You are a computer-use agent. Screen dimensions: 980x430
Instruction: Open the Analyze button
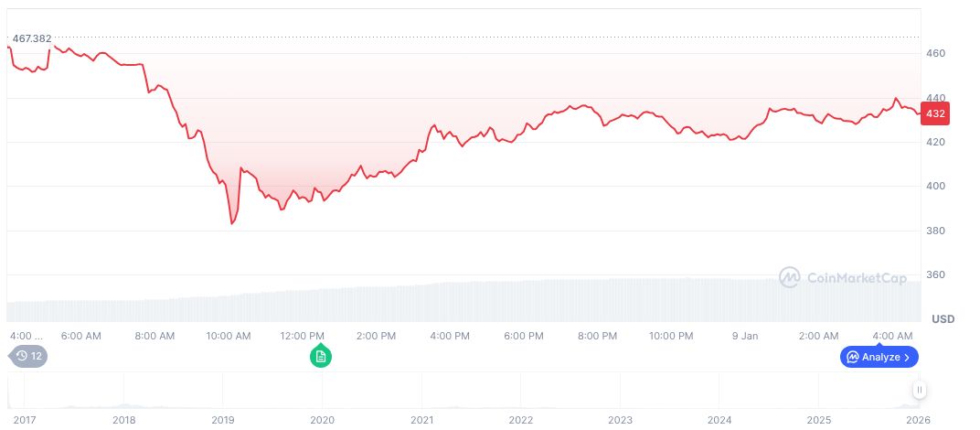click(879, 357)
